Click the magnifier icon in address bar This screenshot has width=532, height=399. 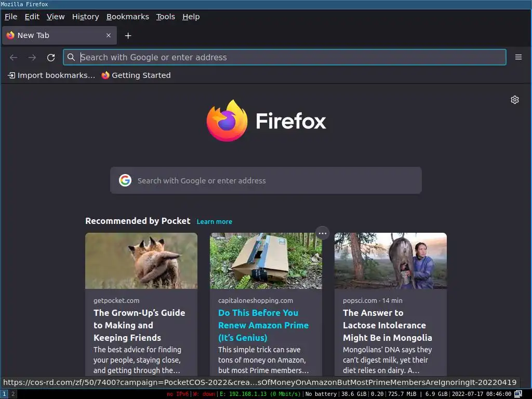(71, 57)
